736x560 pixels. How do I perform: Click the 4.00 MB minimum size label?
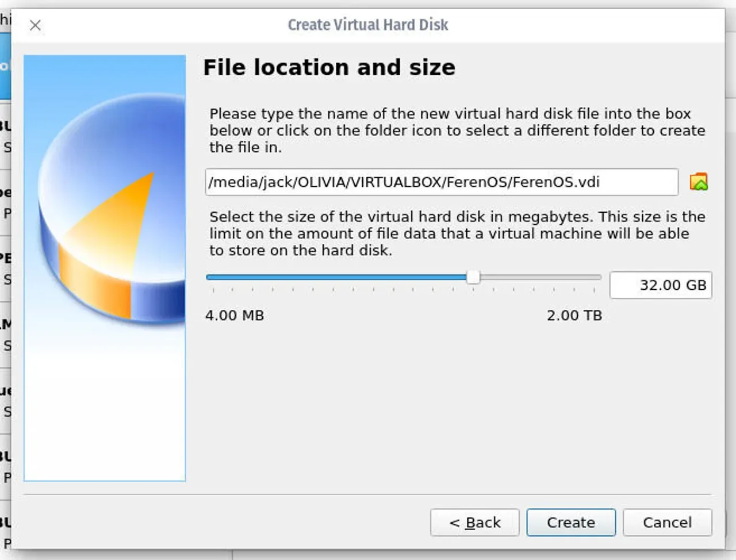[235, 316]
